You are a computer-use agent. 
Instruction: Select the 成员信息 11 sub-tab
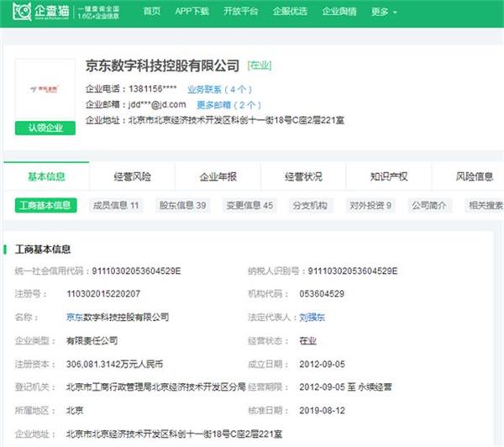tap(117, 205)
